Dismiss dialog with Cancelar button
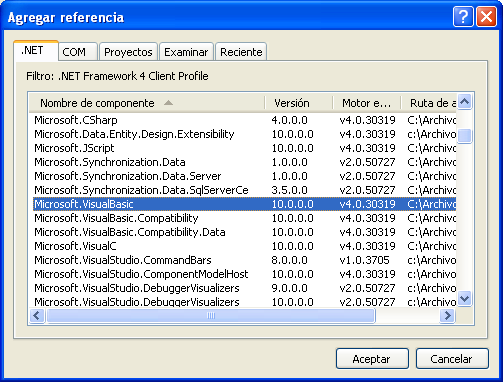Image resolution: width=503 pixels, height=382 pixels. [x=452, y=359]
